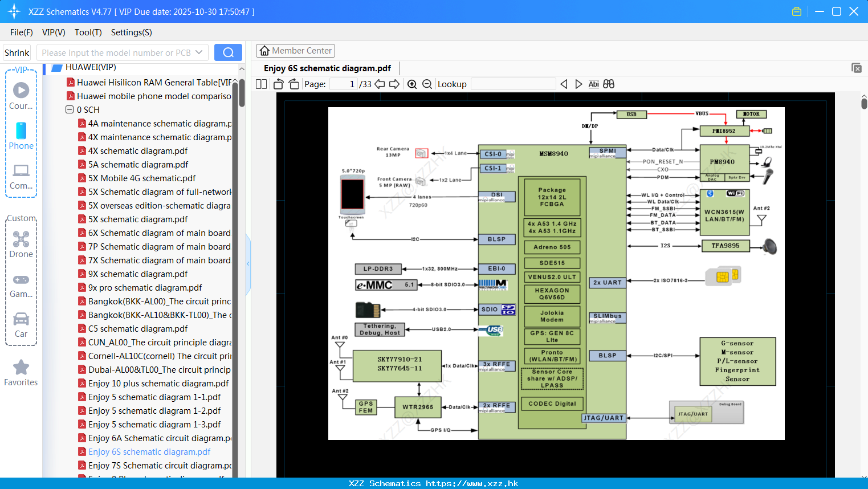Viewport: 868px width, 489px height.
Task: Select Enjoy 6S schematic diagram.pdf in tree
Action: [144, 451]
